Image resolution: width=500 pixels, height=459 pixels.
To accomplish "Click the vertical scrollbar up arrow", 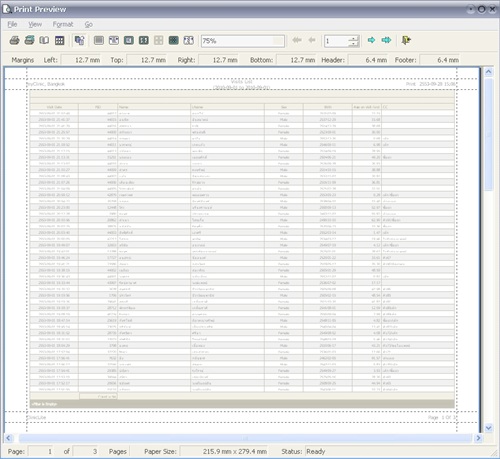I will (489, 72).
